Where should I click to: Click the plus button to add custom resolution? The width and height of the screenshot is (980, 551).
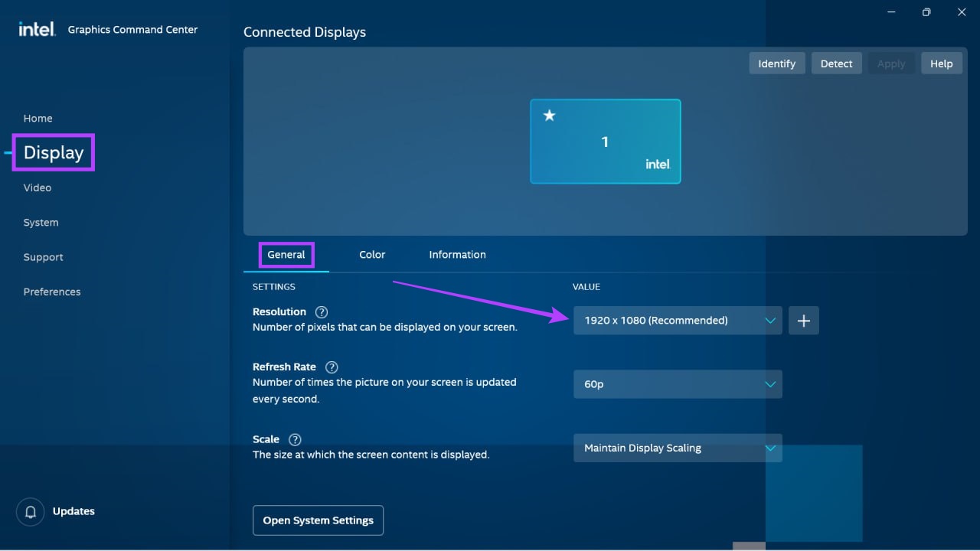pyautogui.click(x=804, y=321)
